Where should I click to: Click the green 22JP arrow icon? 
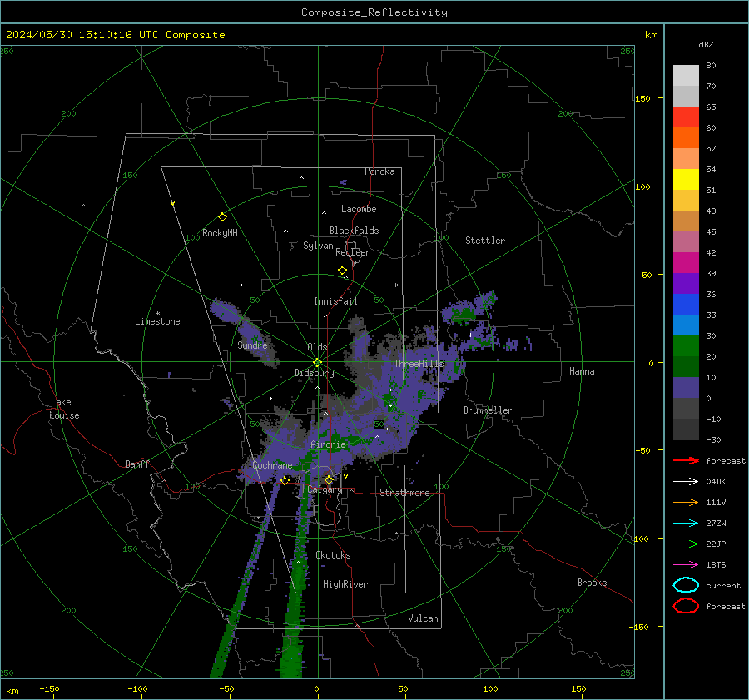686,544
